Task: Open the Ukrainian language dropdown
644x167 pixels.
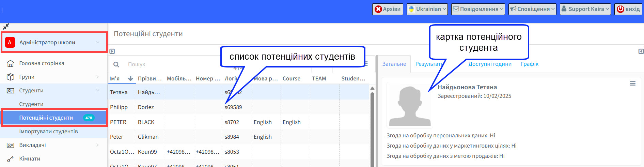Action: pyautogui.click(x=427, y=9)
